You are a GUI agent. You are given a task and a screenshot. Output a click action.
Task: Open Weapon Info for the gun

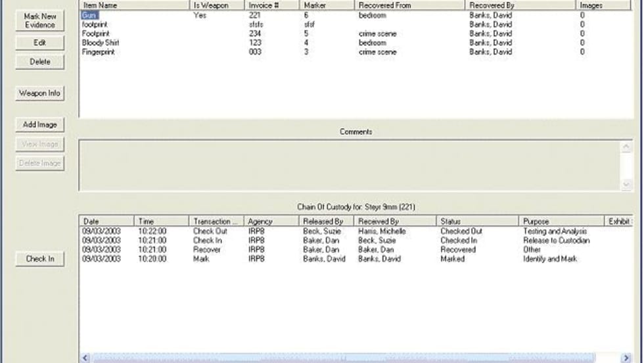click(x=39, y=93)
